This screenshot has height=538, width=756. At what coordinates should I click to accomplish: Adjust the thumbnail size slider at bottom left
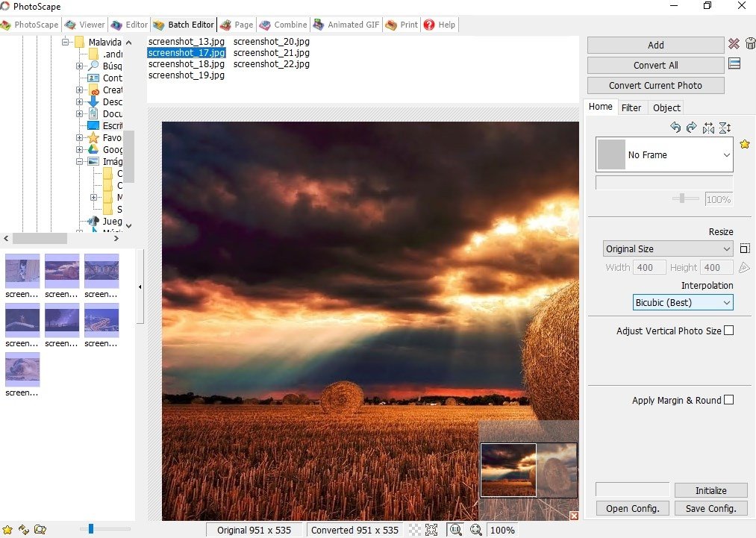click(90, 529)
